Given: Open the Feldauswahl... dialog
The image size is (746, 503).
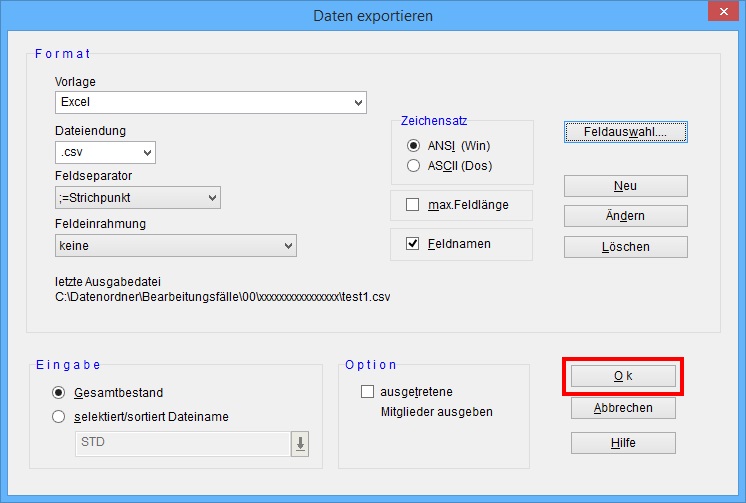Looking at the screenshot, I should coord(625,131).
